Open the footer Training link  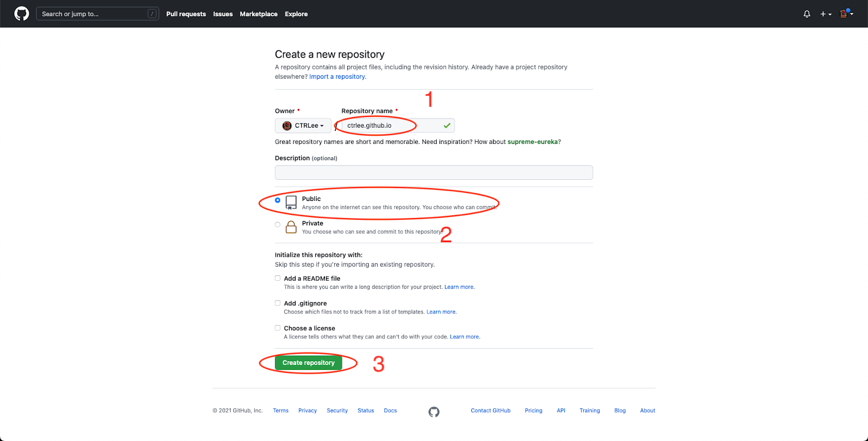click(x=590, y=411)
